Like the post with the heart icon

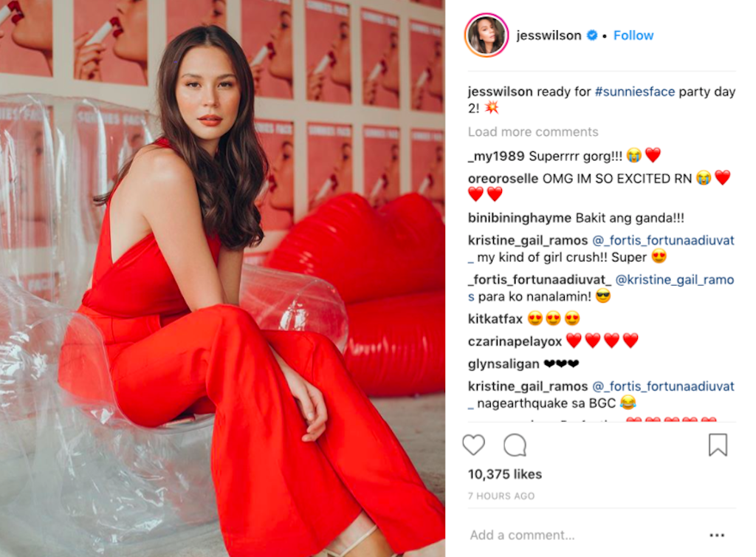473,445
